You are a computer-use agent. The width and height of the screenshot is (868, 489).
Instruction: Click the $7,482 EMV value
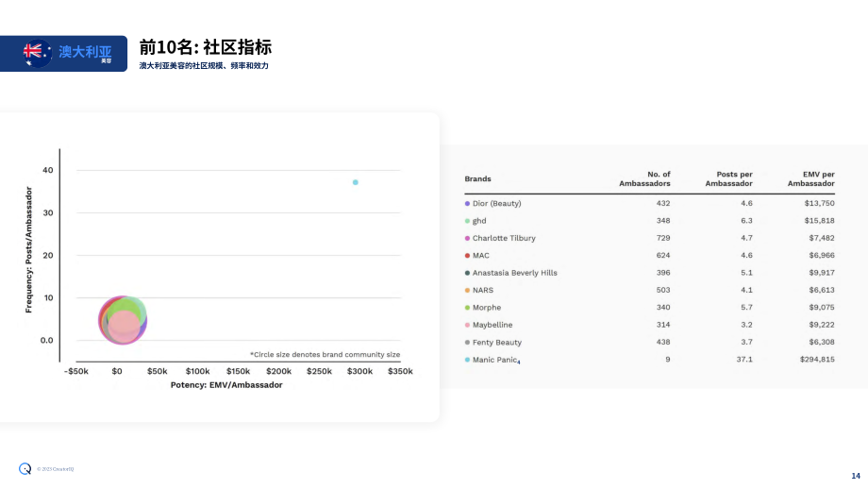tap(822, 238)
